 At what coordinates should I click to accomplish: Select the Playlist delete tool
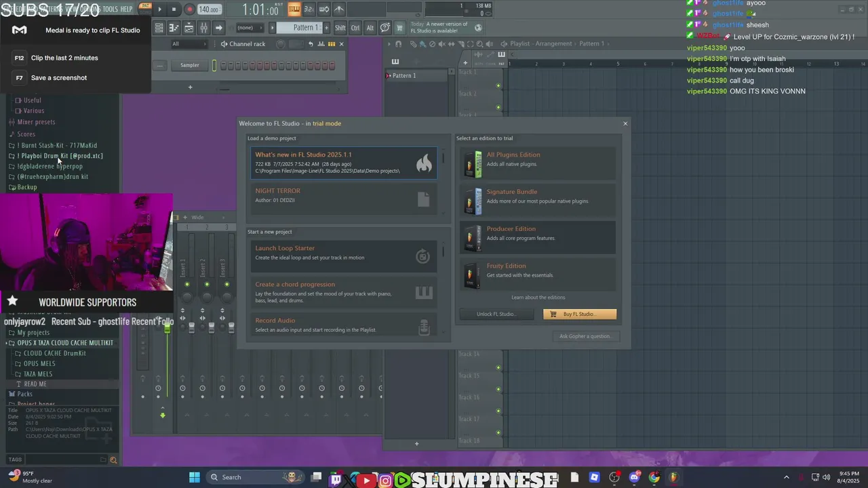(x=432, y=44)
